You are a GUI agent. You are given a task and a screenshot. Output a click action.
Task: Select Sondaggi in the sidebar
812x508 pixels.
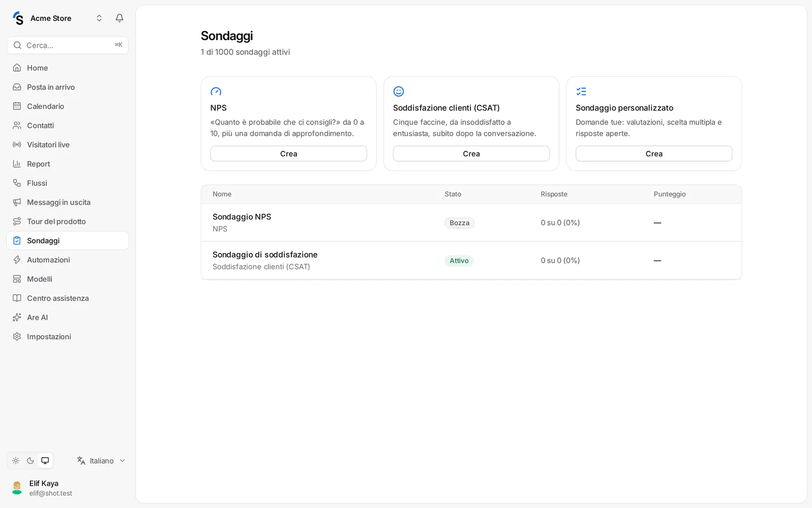click(67, 241)
